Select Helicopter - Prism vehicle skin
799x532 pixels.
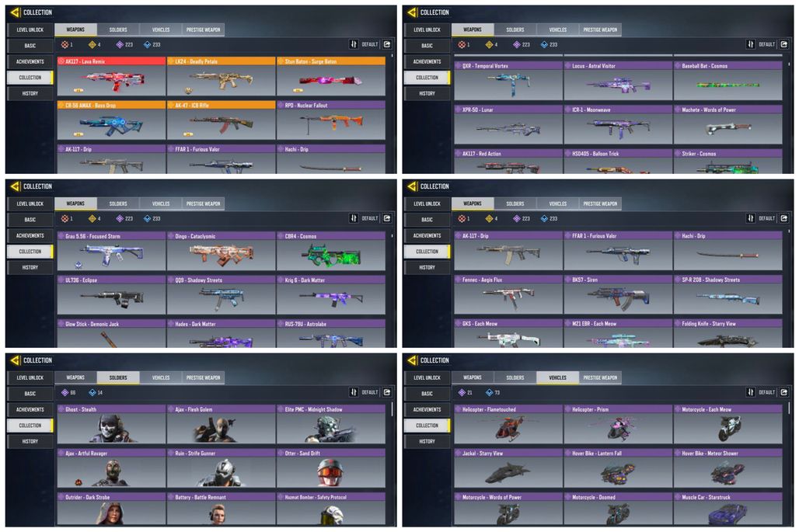(618, 424)
